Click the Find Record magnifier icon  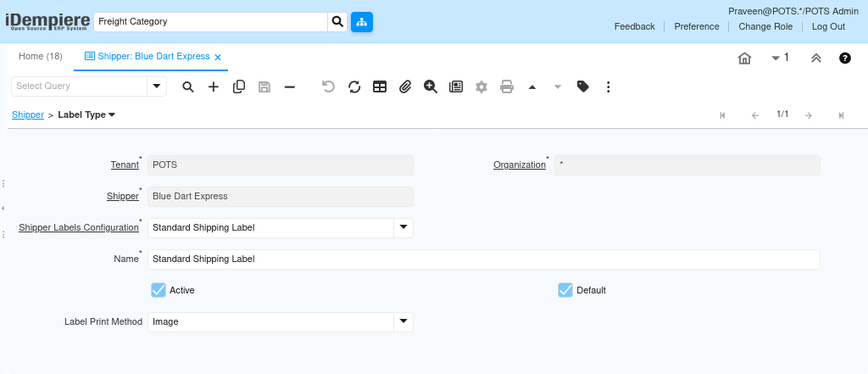point(188,87)
